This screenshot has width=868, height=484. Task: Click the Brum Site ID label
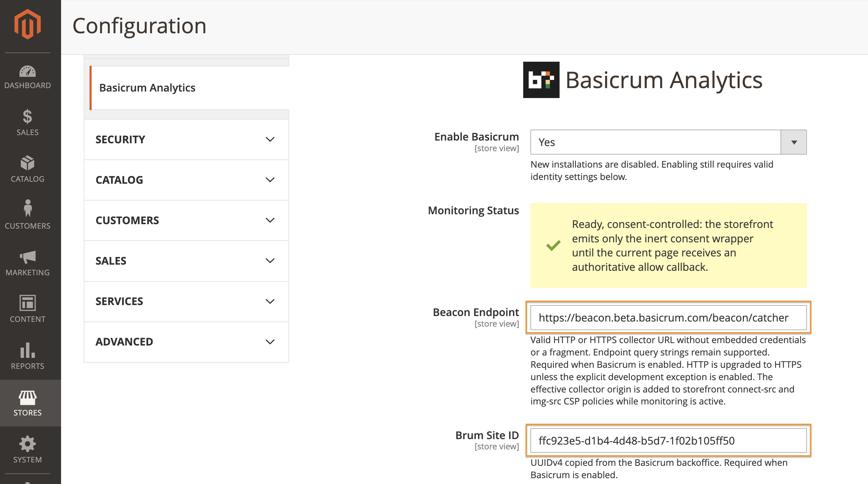click(x=487, y=435)
